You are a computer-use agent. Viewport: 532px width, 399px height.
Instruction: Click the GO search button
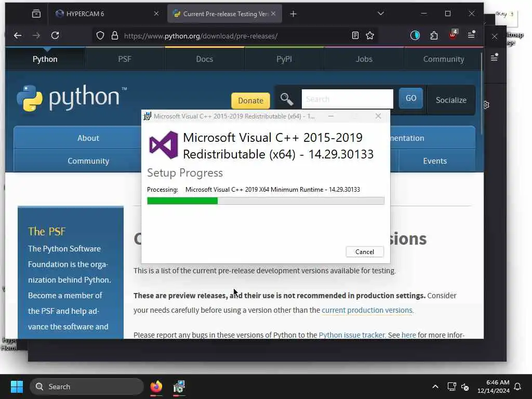(411, 98)
